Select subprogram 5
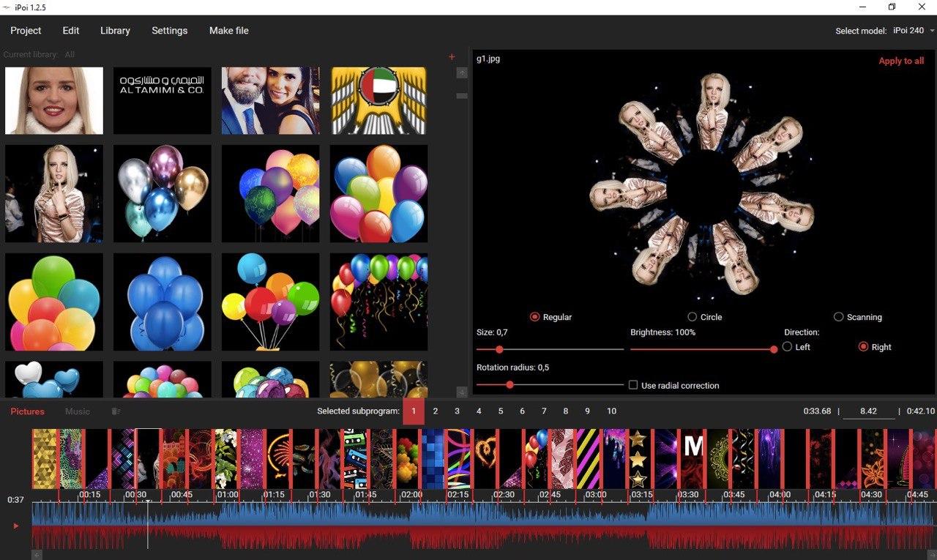 [x=501, y=411]
